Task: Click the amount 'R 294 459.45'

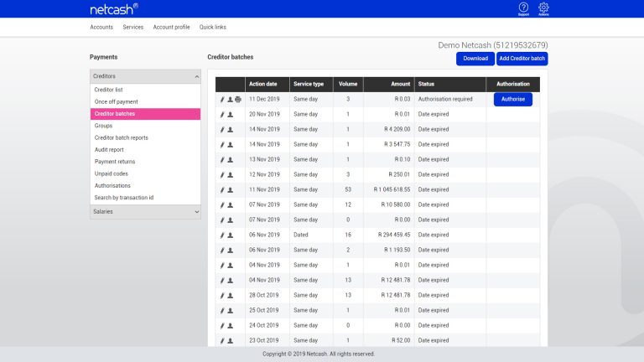Action: click(394, 235)
